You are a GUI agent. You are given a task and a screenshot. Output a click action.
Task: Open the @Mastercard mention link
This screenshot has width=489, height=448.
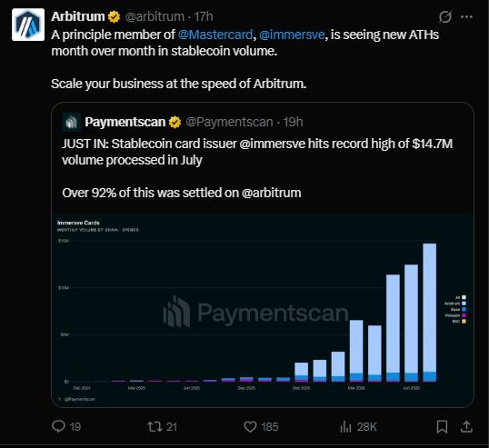[215, 35]
